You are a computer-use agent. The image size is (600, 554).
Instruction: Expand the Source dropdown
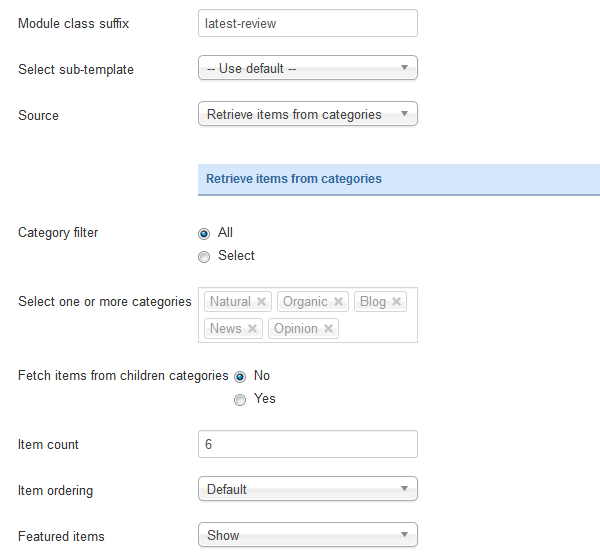click(x=308, y=114)
